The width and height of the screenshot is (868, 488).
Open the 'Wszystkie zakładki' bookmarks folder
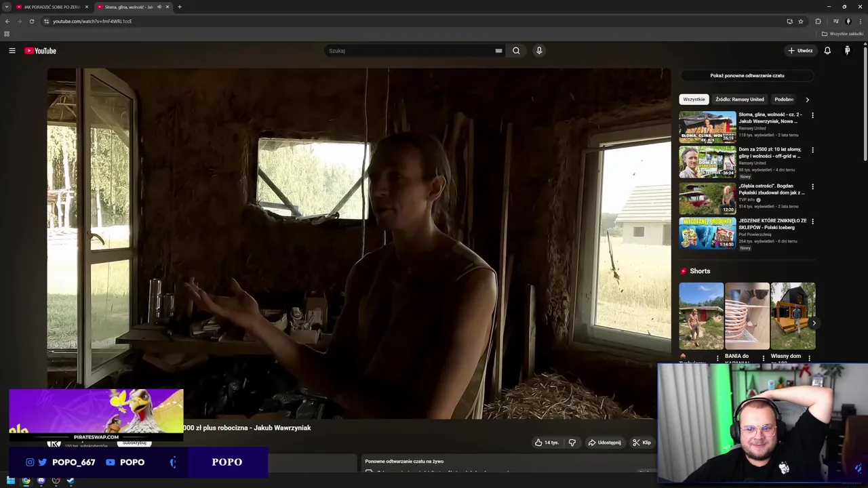843,34
